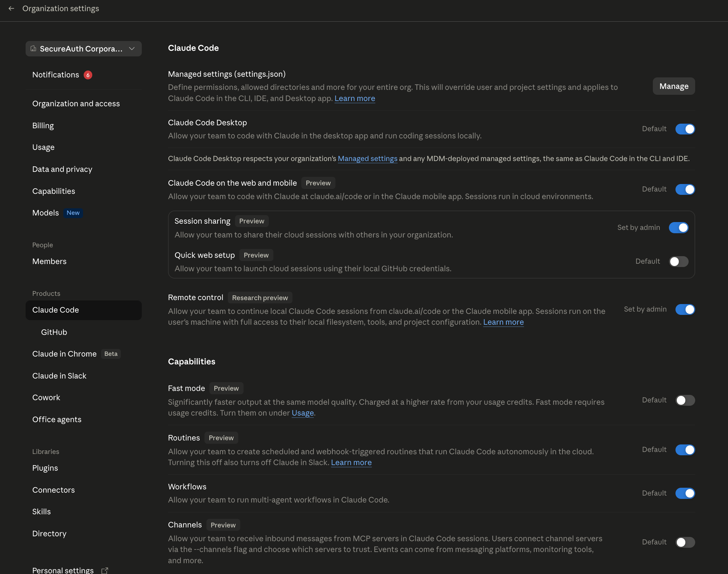The width and height of the screenshot is (728, 574).
Task: Click the building icon in organization selector
Action: pos(33,49)
